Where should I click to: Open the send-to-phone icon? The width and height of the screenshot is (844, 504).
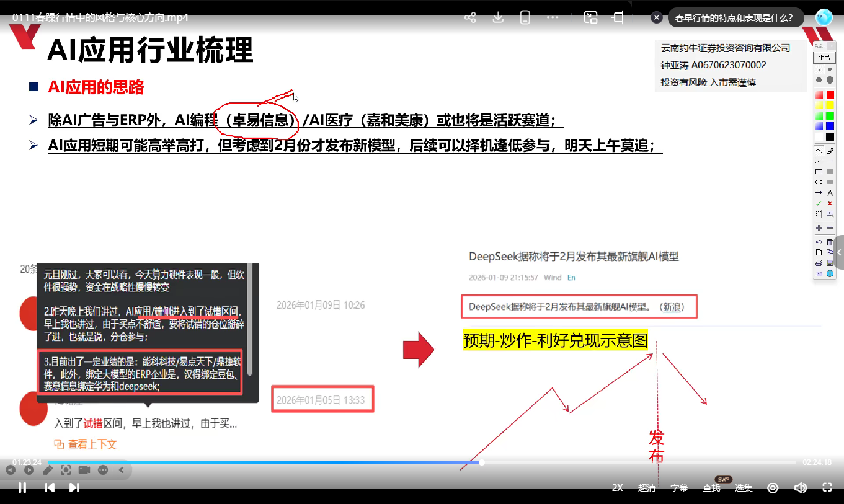[525, 18]
